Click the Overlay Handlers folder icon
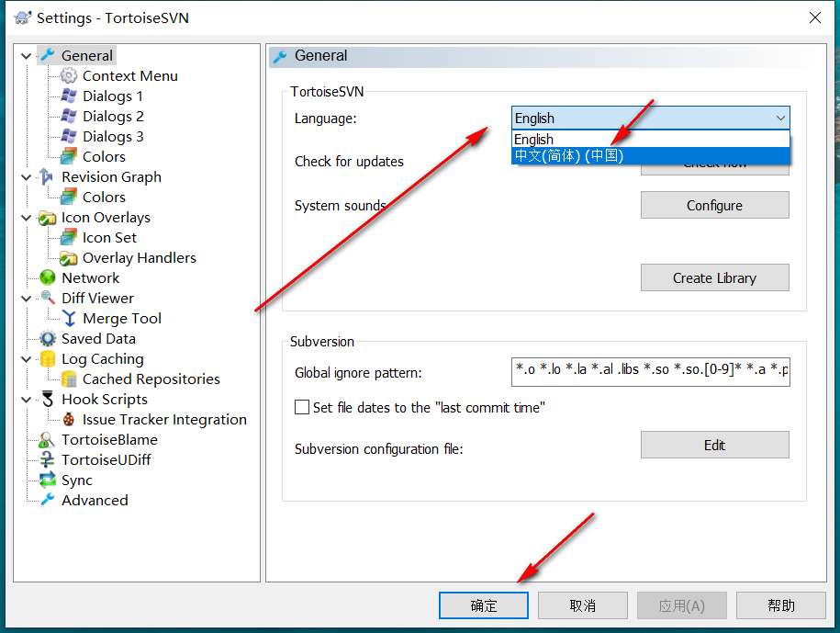 (69, 258)
